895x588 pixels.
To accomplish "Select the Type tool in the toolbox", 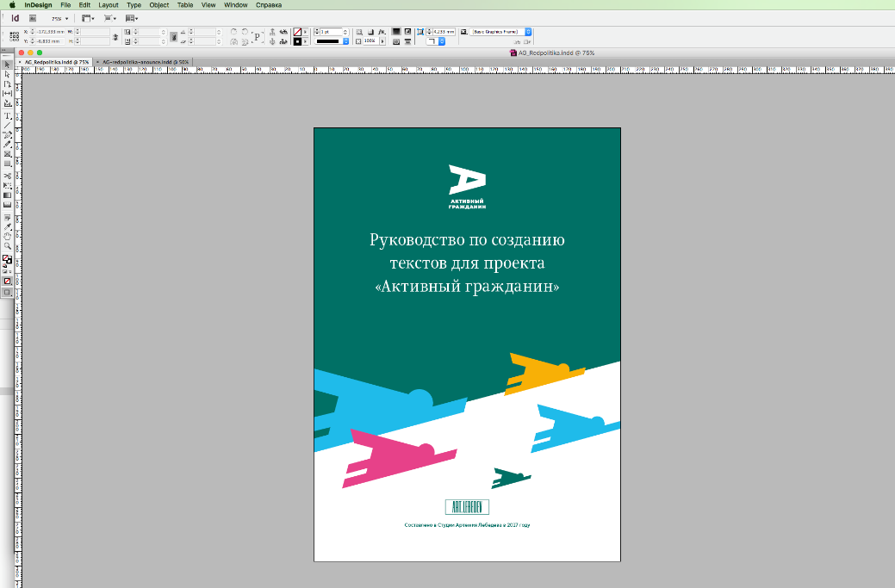I will [x=8, y=115].
